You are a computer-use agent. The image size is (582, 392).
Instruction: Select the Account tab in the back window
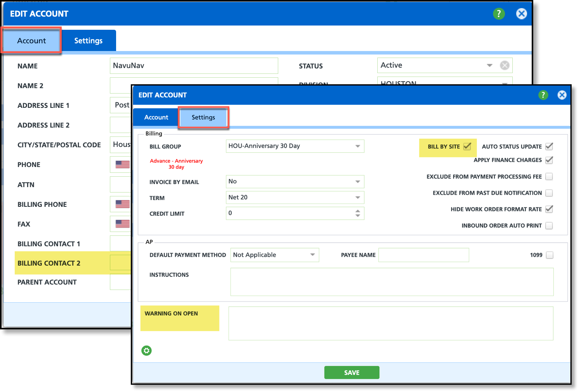[x=31, y=41]
